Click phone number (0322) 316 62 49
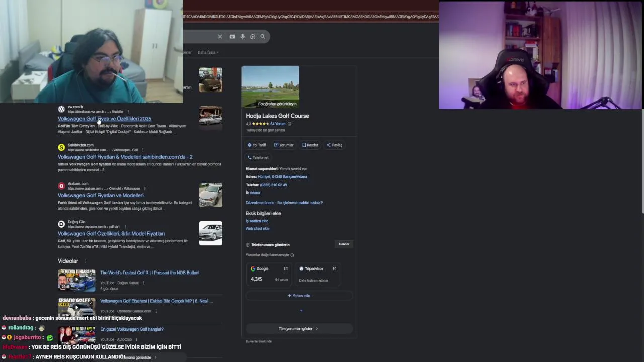The image size is (644, 362). coord(273,185)
